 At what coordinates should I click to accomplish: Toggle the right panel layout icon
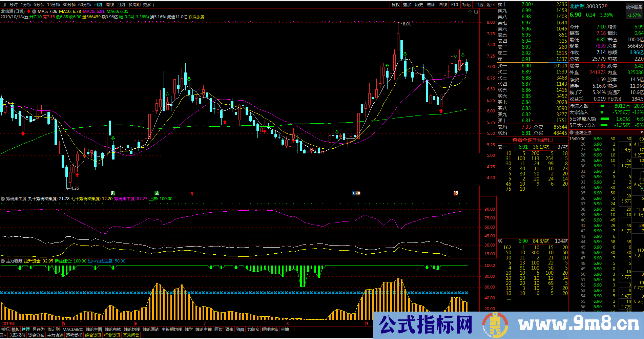[476, 12]
